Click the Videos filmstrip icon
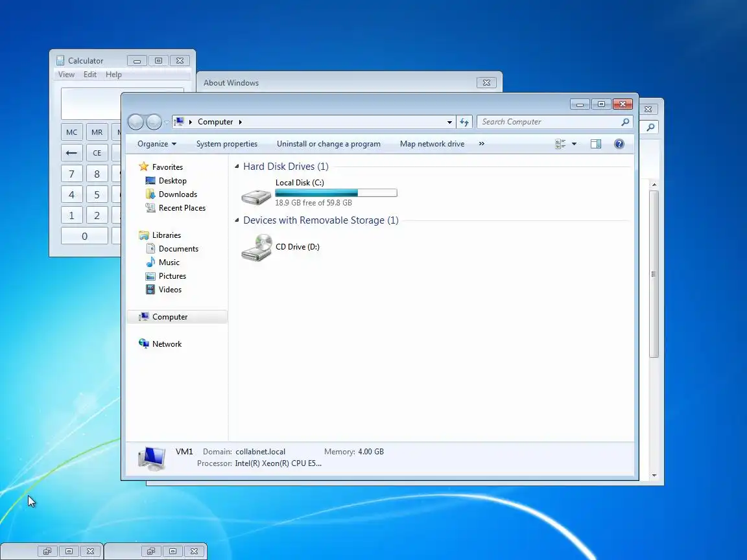 tap(150, 290)
